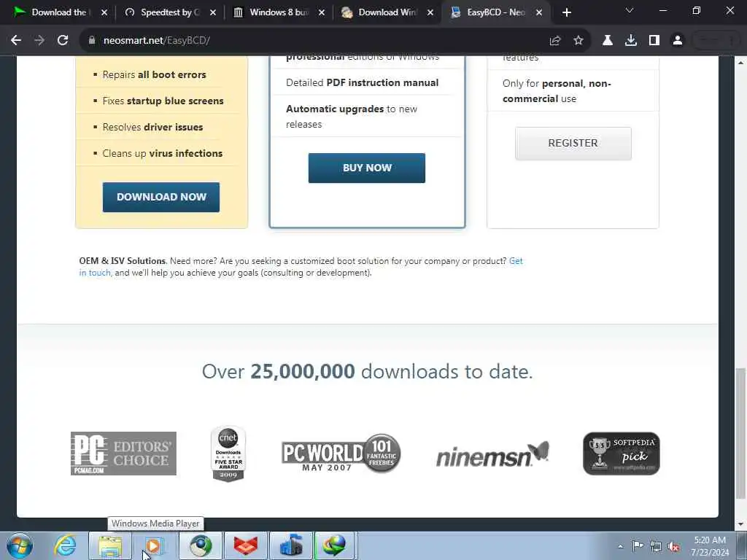
Task: Click the PC Editors' Choice badge
Action: [123, 454]
